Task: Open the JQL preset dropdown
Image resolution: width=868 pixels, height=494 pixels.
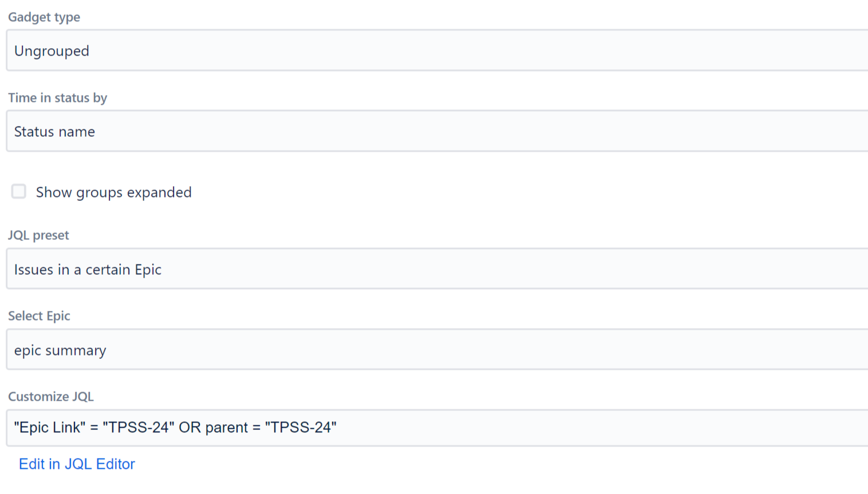Action: [x=435, y=269]
